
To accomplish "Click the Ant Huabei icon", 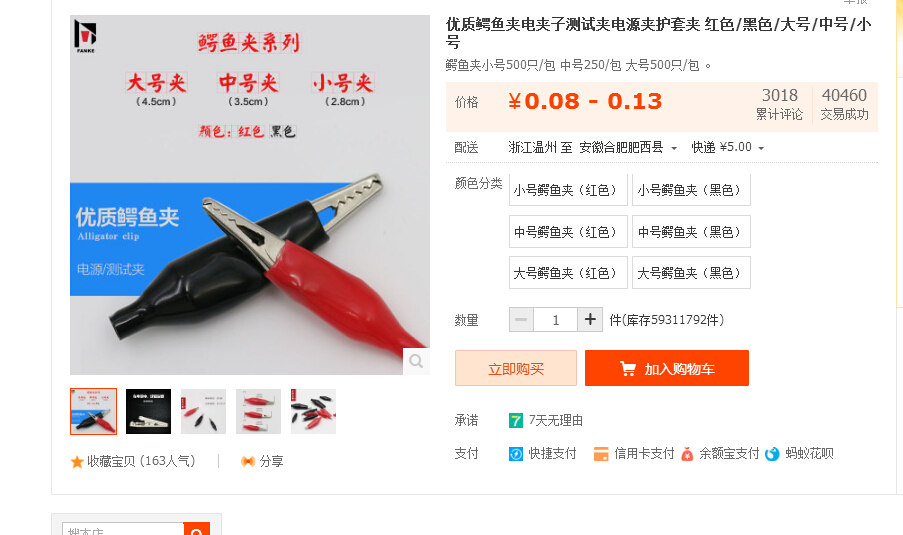I will [772, 454].
